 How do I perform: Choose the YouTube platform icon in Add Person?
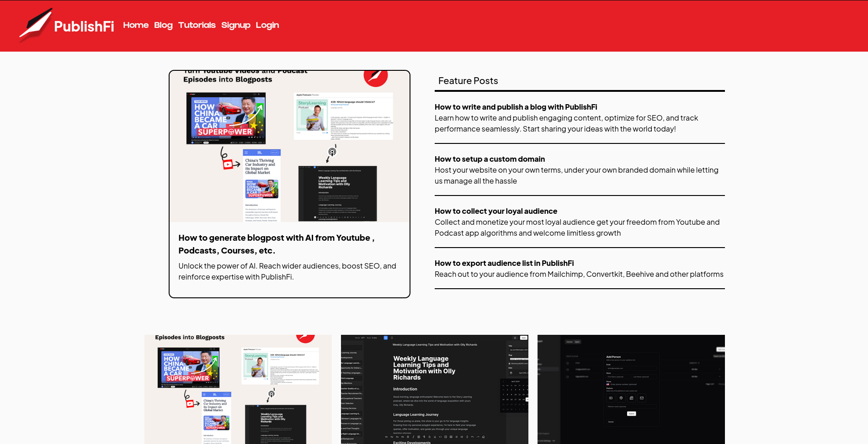(611, 398)
